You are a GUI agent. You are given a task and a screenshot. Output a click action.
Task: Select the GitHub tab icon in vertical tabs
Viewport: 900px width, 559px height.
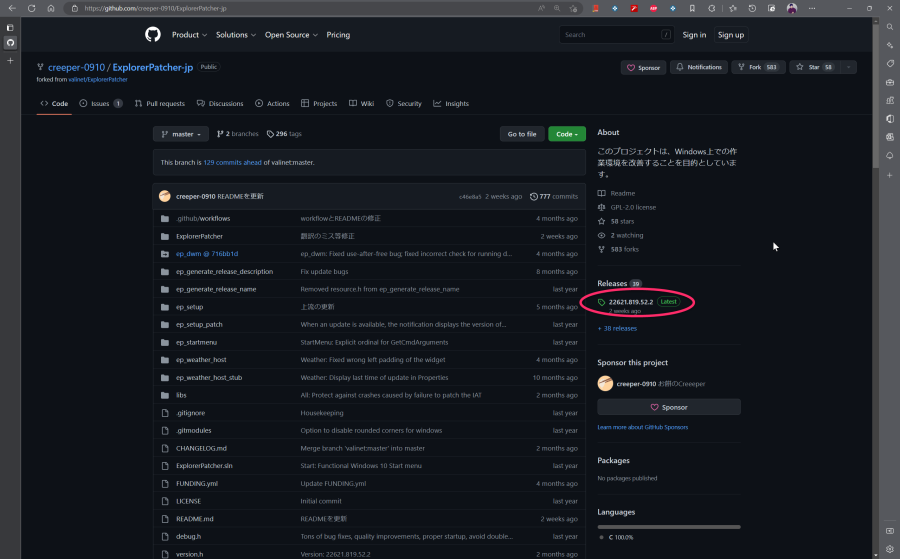(x=10, y=43)
